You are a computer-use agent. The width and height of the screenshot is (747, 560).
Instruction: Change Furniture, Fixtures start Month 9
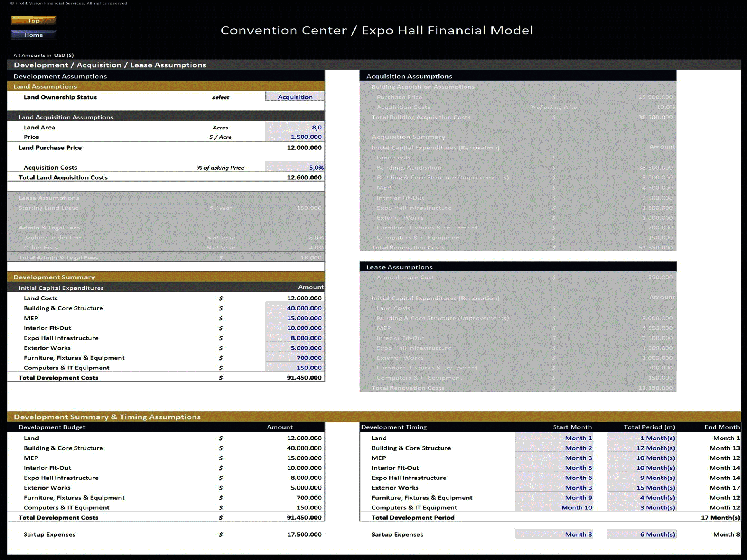pos(554,498)
